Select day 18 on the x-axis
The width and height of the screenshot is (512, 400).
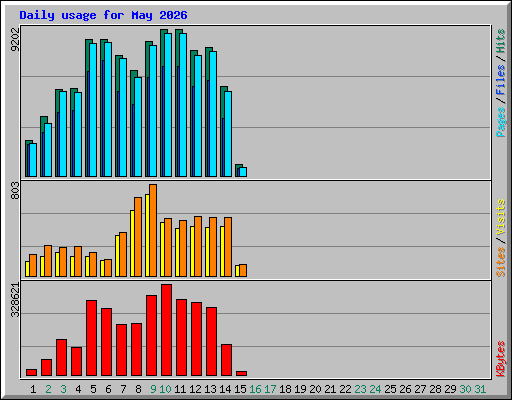pos(285,389)
